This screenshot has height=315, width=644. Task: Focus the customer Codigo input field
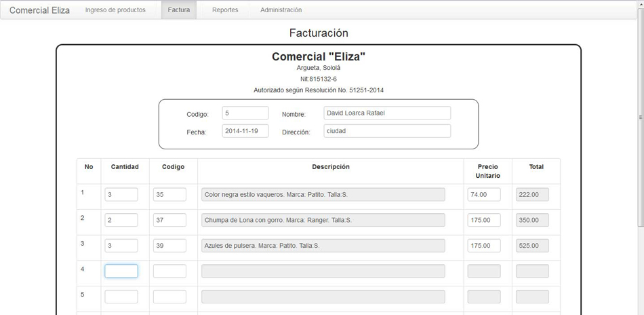(x=245, y=113)
